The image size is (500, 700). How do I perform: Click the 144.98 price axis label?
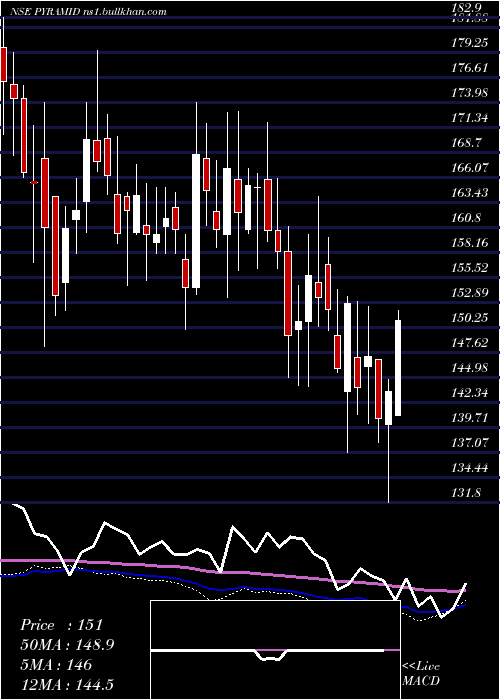(x=469, y=368)
